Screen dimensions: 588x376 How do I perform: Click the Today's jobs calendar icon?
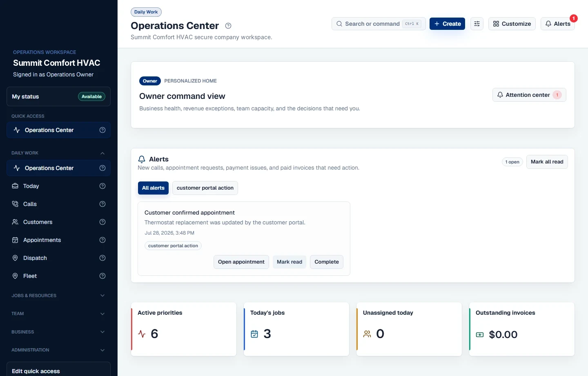[x=254, y=334]
